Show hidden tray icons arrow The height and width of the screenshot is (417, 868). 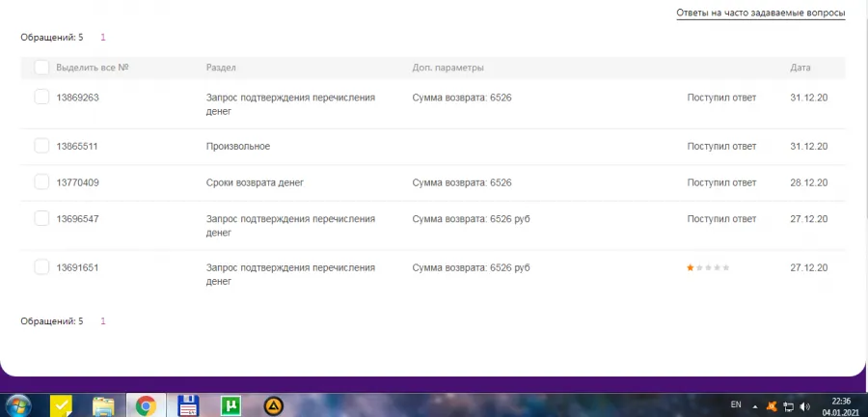(755, 406)
